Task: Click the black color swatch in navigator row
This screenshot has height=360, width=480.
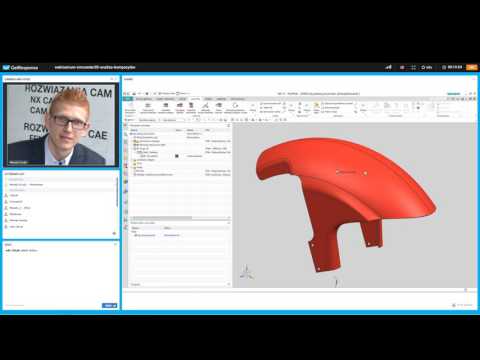Action: tap(177, 156)
